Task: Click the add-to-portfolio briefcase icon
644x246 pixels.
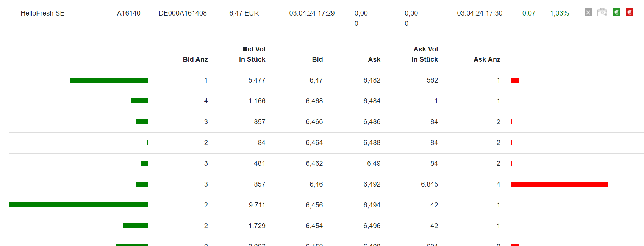Action: [602, 12]
